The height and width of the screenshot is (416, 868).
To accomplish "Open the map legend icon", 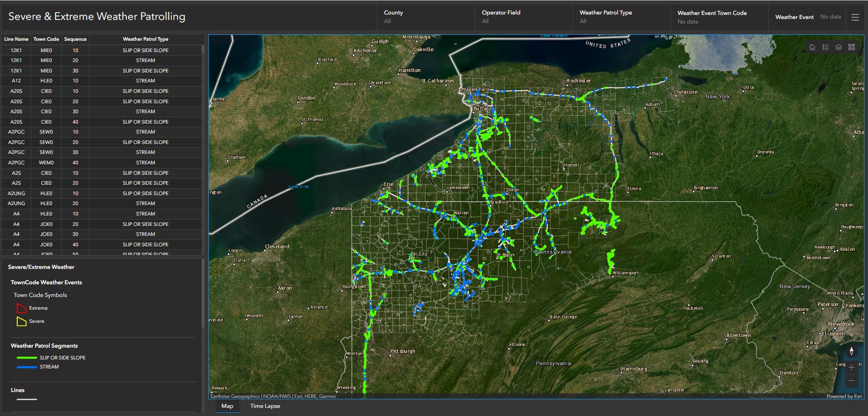I will [825, 47].
